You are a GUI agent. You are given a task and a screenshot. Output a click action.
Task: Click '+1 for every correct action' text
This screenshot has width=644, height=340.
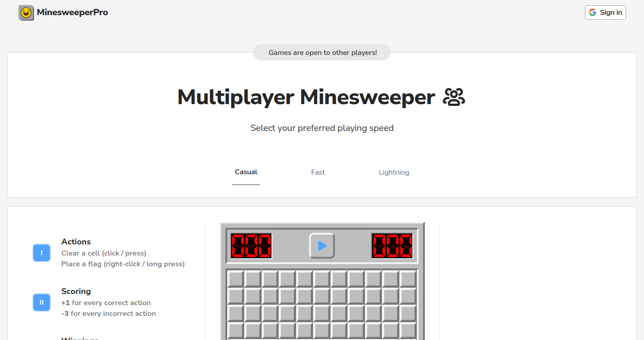click(106, 303)
